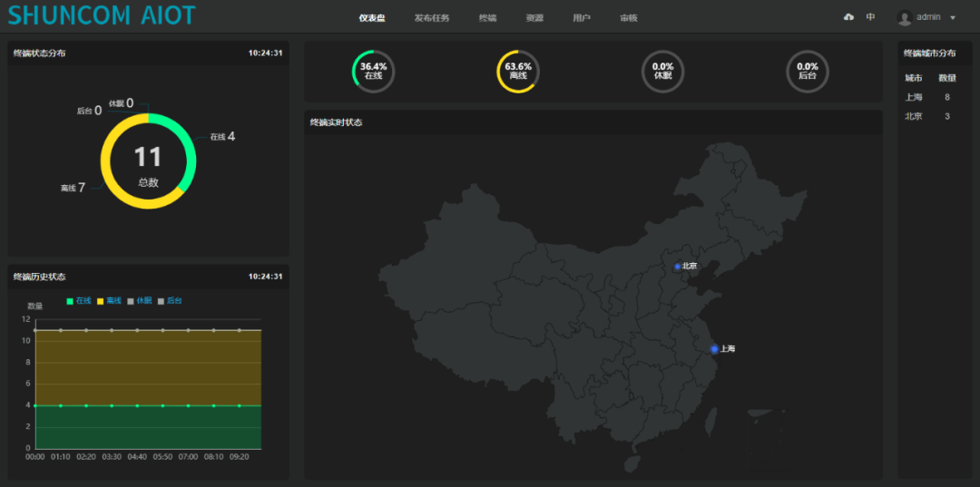The height and width of the screenshot is (487, 980).
Task: Toggle the 后台 series in chart legend
Action: [170, 300]
